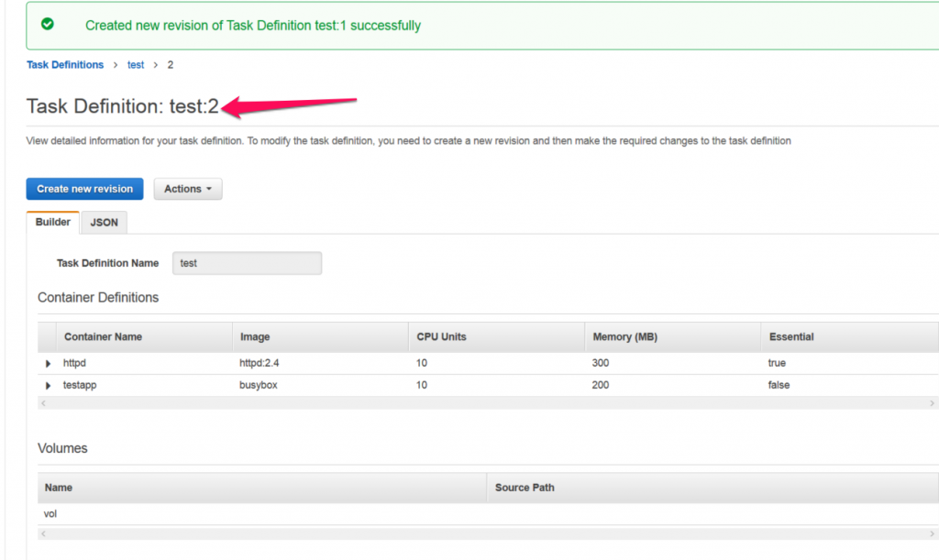Switch to the JSON tab
Screen dimensions: 939x560
(x=105, y=223)
